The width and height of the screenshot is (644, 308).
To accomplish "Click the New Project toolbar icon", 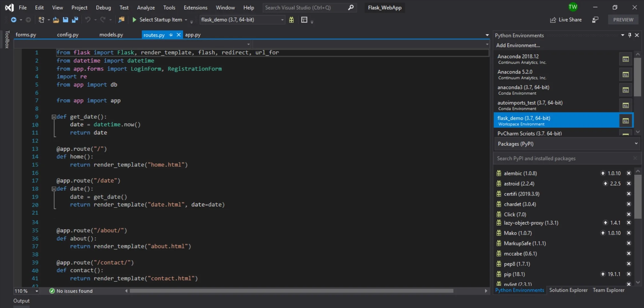I will 42,20.
